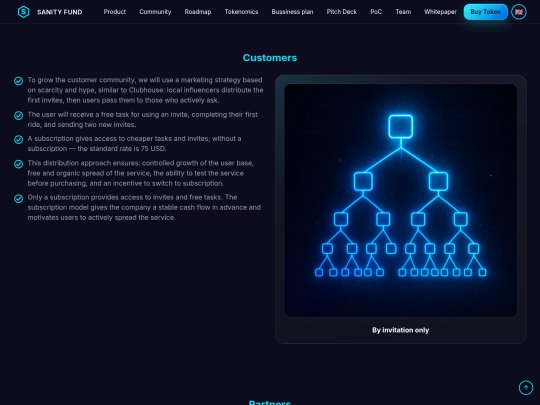Viewport: 540px width, 405px height.
Task: Click checkmark icon beside distribution approach paragraph
Action: point(19,164)
